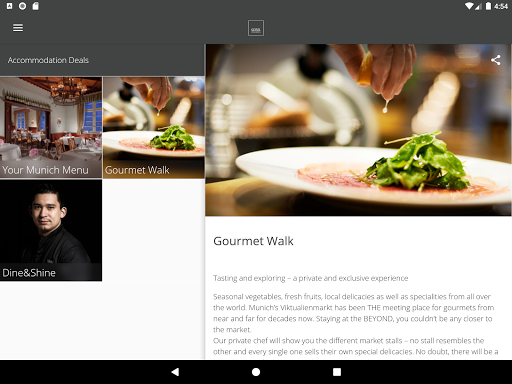512x384 pixels.
Task: Open the Your Munich Menu tile
Action: [x=51, y=127]
